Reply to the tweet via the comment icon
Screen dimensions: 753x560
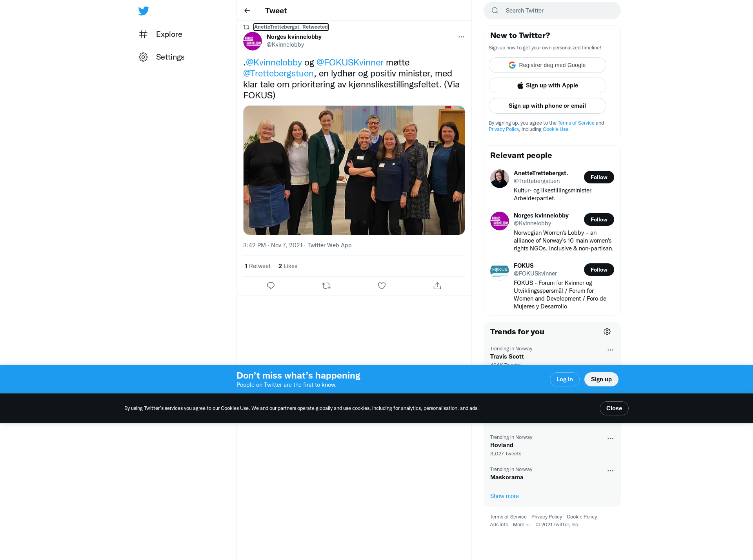pyautogui.click(x=271, y=286)
